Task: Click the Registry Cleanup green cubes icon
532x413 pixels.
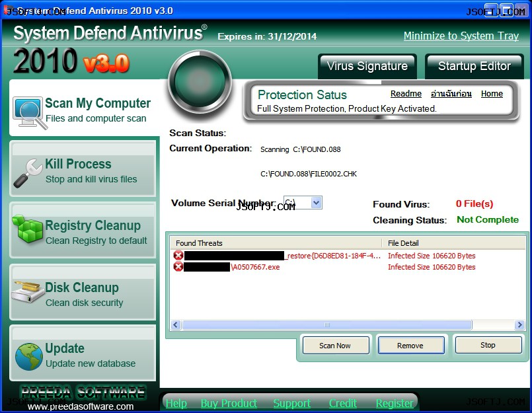Action: pos(27,229)
